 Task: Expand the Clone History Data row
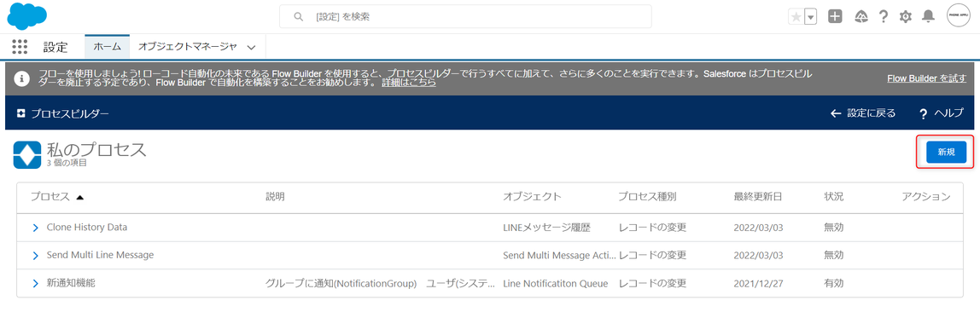(x=36, y=228)
